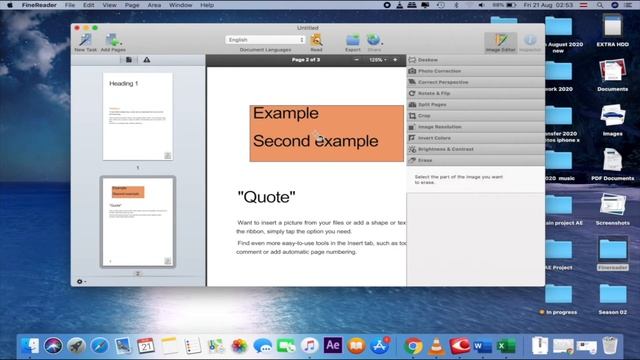Image resolution: width=640 pixels, height=360 pixels.
Task: Expand the Invert Colors section
Action: (476, 138)
